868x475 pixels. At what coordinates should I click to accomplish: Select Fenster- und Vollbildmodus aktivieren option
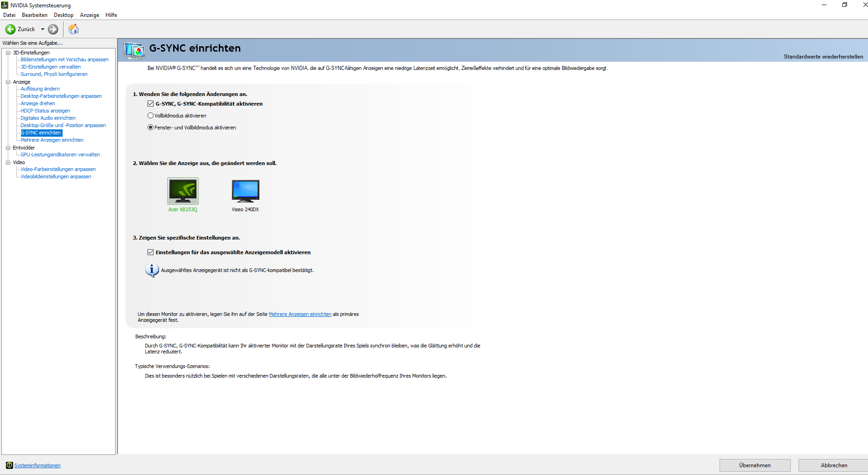tap(150, 128)
